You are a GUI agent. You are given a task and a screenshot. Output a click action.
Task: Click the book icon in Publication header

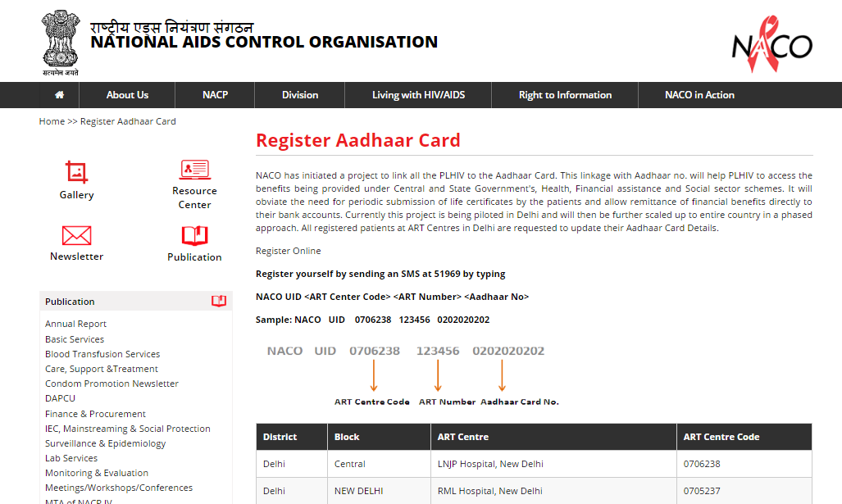coord(219,301)
